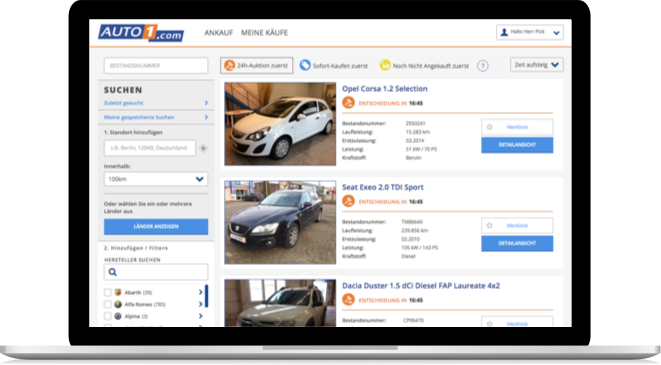Open Zuletzt gesucht link
Screen dimensions: 661x365
124,103
